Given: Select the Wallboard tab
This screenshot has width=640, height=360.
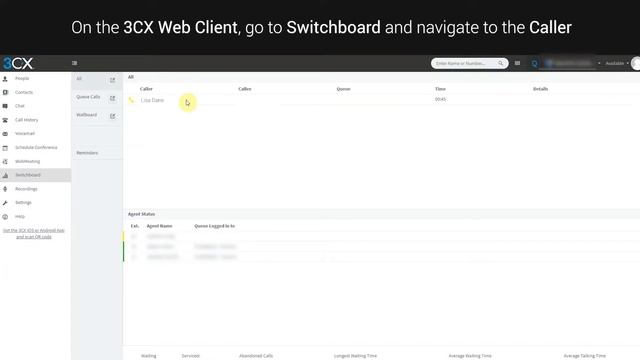Looking at the screenshot, I should coord(96,116).
